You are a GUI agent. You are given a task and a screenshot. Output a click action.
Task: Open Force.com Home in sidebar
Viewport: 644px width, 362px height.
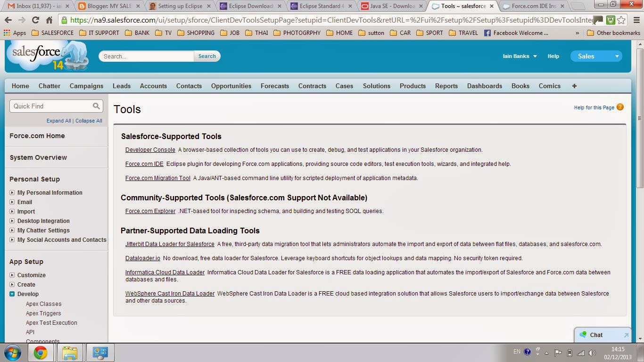pos(37,136)
